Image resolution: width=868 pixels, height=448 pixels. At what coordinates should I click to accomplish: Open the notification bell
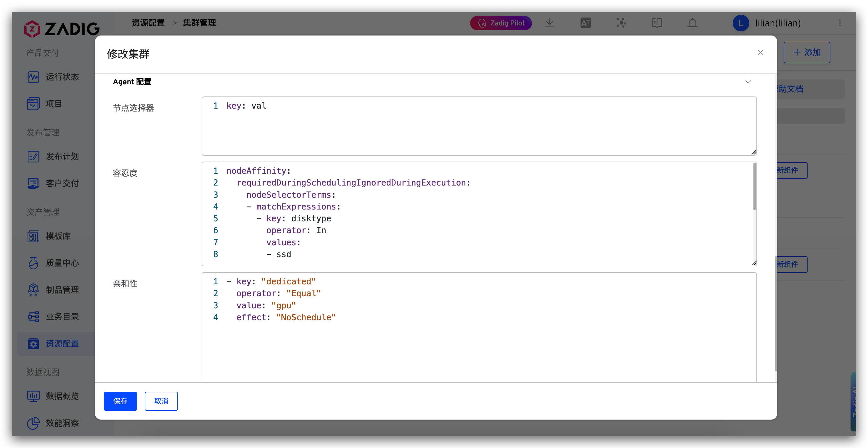(x=692, y=23)
